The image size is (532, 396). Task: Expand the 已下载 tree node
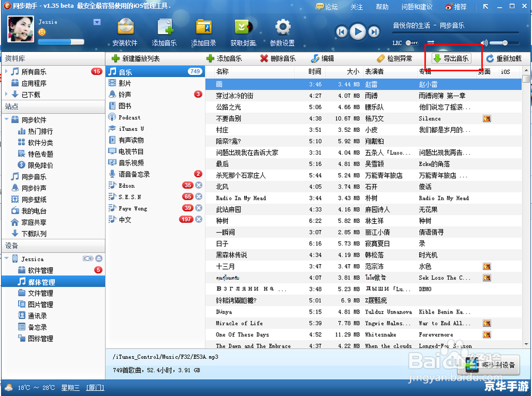[x=6, y=94]
